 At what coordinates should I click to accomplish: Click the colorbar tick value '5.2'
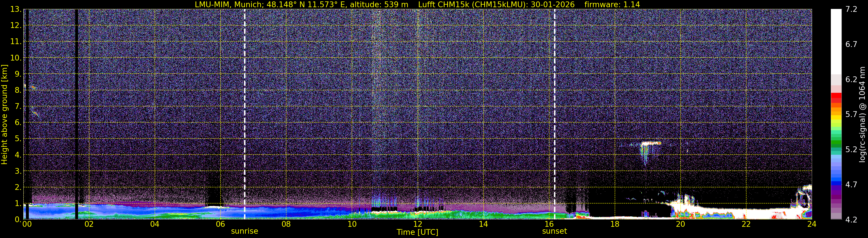pos(851,150)
